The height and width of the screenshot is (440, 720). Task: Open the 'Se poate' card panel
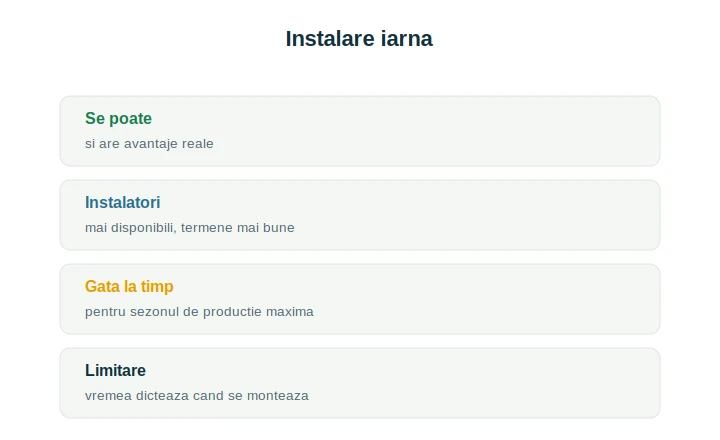360,131
